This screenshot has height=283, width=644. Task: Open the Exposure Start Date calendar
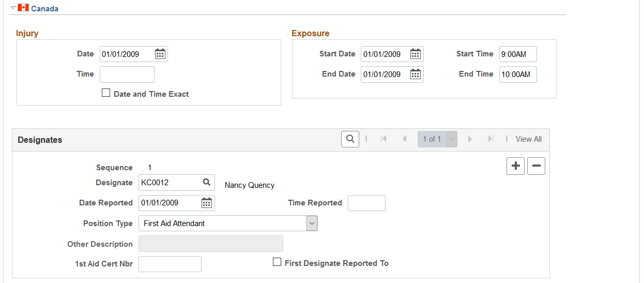point(416,54)
